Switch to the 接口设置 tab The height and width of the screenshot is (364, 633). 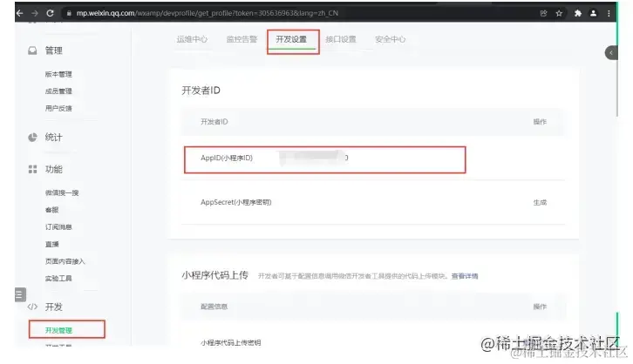tap(341, 39)
